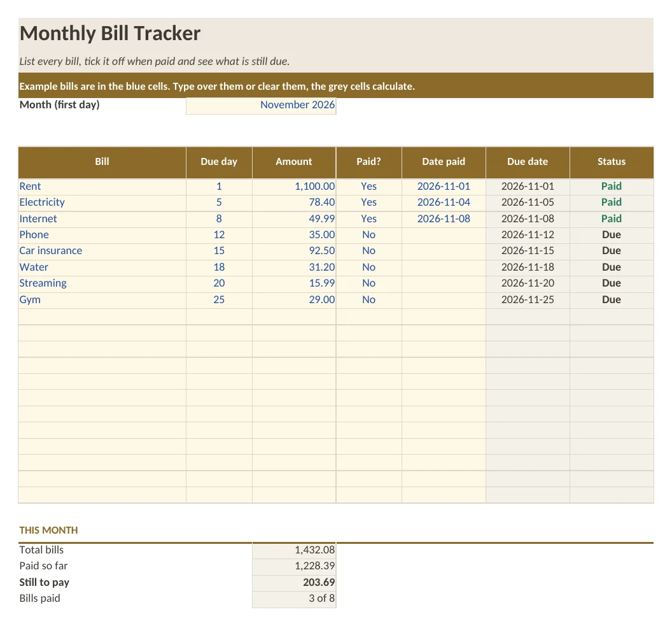Click the Due status for Phone
The height and width of the screenshot is (626, 672).
point(612,236)
